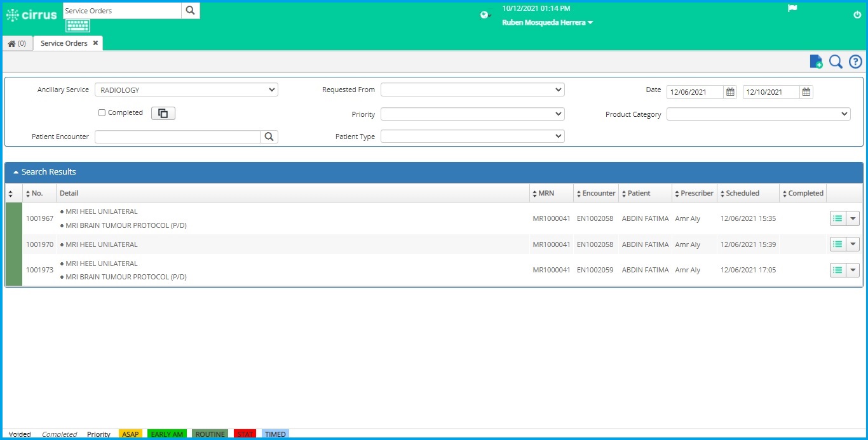Click the flag icon in the header
The width and height of the screenshot is (868, 440).
pos(791,8)
